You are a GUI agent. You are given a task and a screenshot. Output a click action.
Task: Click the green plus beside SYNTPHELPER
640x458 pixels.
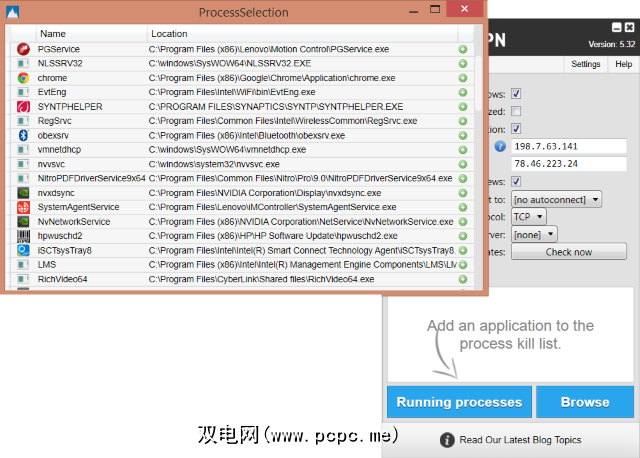(x=462, y=107)
